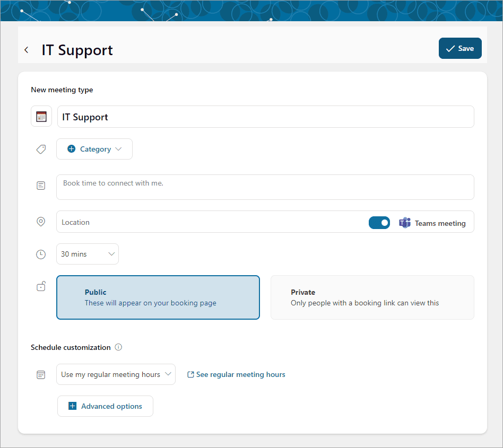
Task: Click the unlocked padlock visibility icon
Action: pyautogui.click(x=41, y=286)
